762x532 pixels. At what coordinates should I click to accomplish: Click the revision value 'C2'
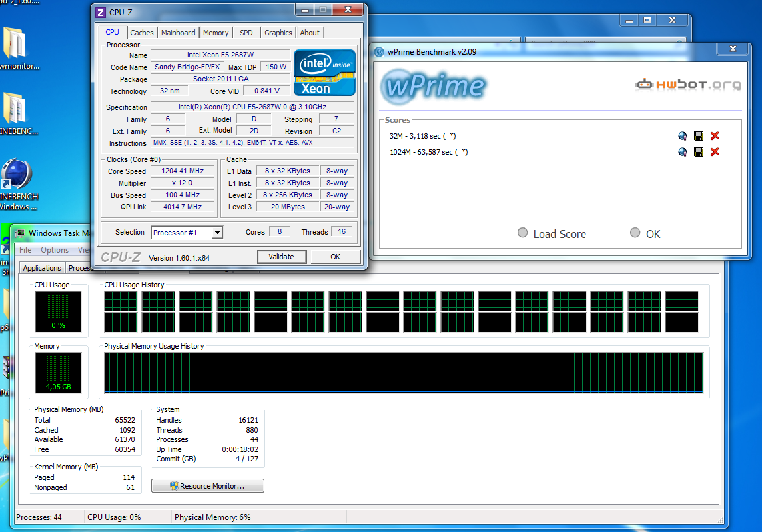pos(336,131)
